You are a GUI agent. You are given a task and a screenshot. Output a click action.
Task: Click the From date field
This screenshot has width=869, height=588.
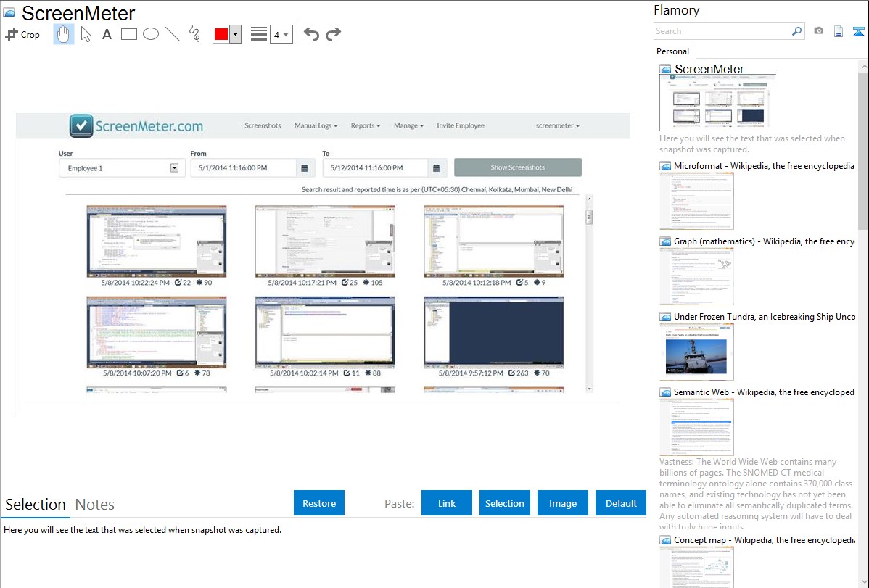[243, 168]
